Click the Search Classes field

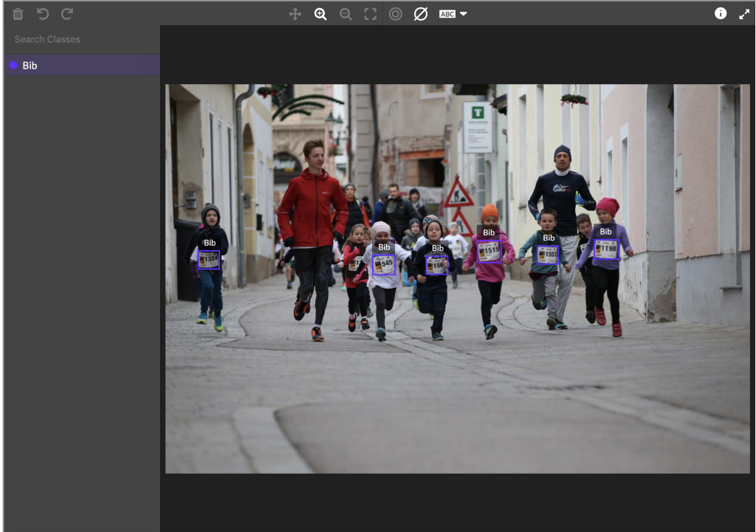coord(81,39)
